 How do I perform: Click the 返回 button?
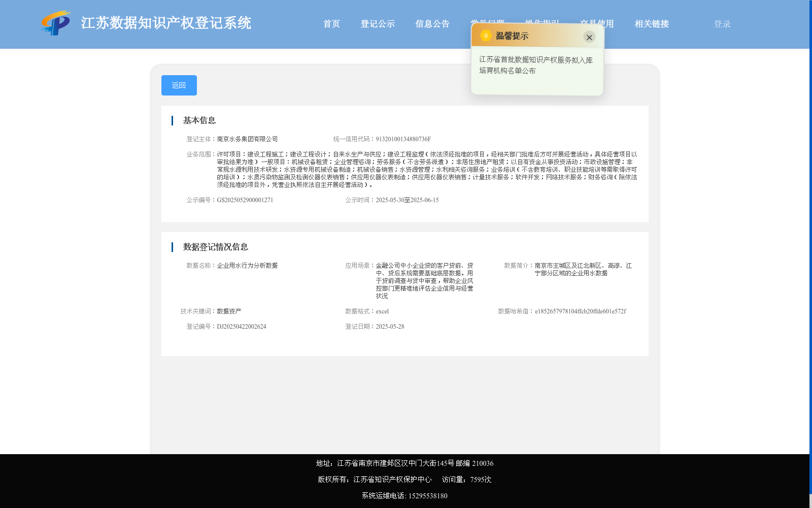179,85
